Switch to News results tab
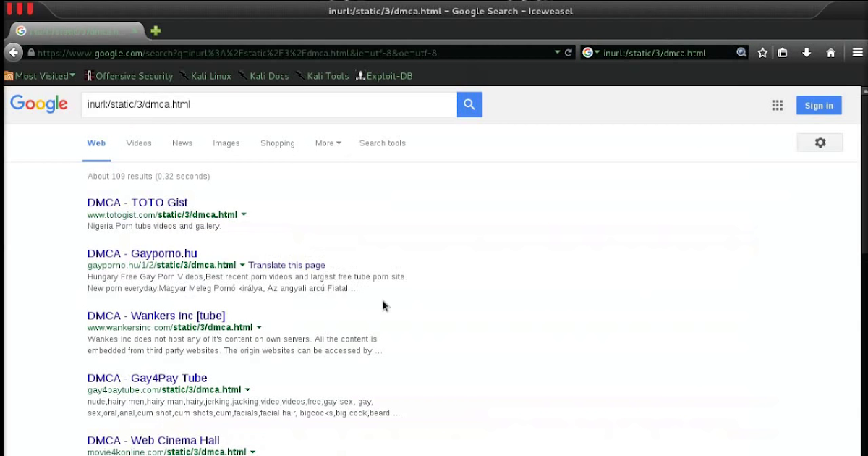This screenshot has height=456, width=868. pyautogui.click(x=182, y=143)
